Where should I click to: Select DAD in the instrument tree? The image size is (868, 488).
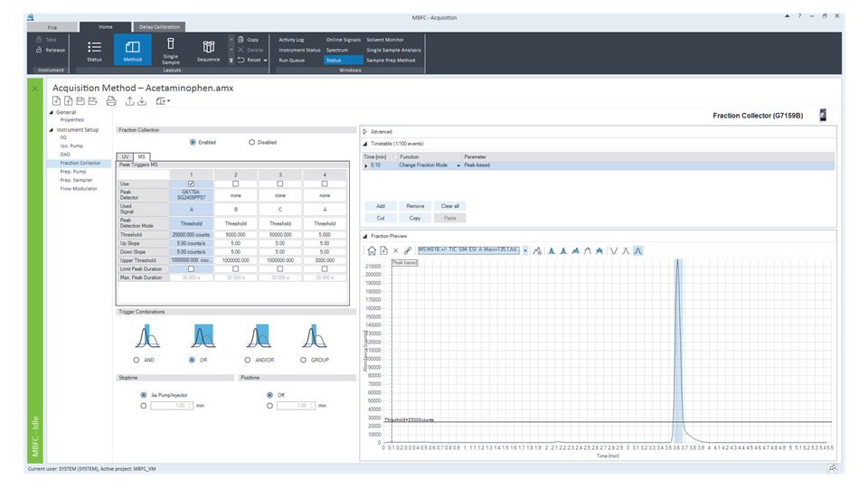(x=64, y=154)
